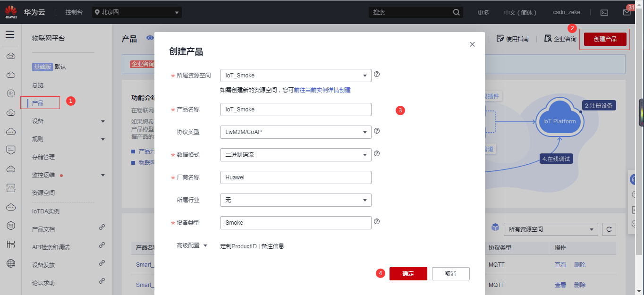644x295 pixels.
Task: Open 控制台 in top bar
Action: click(x=74, y=12)
